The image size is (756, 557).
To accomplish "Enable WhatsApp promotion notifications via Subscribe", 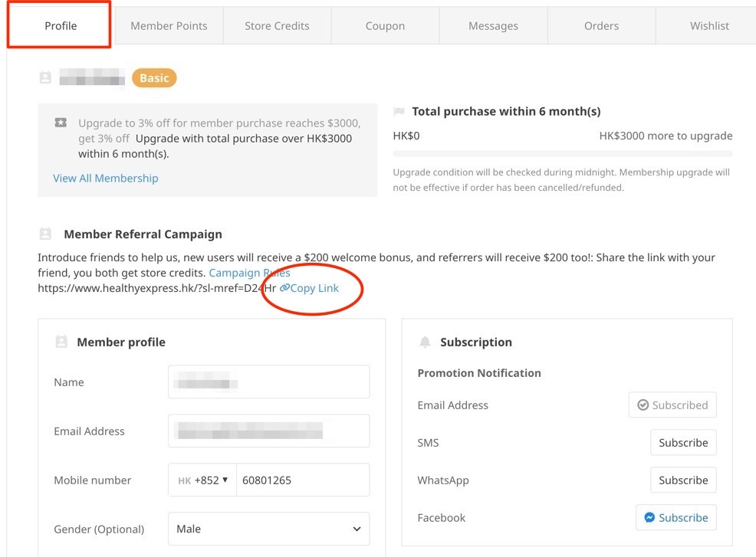I will [x=683, y=480].
